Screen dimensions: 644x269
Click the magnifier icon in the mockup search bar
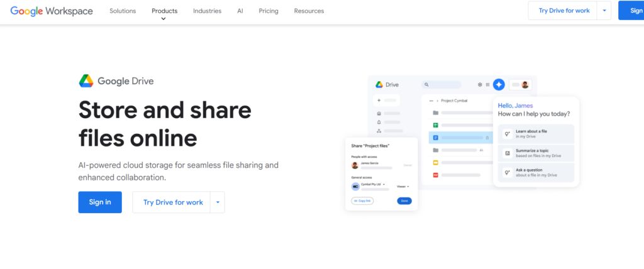[x=426, y=85]
